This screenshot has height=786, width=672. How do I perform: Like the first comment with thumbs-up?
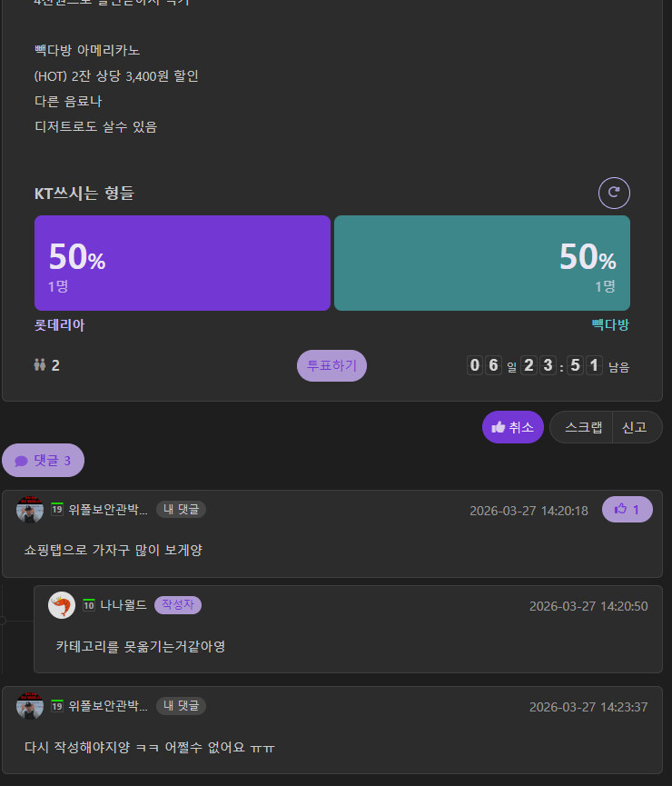(x=627, y=510)
